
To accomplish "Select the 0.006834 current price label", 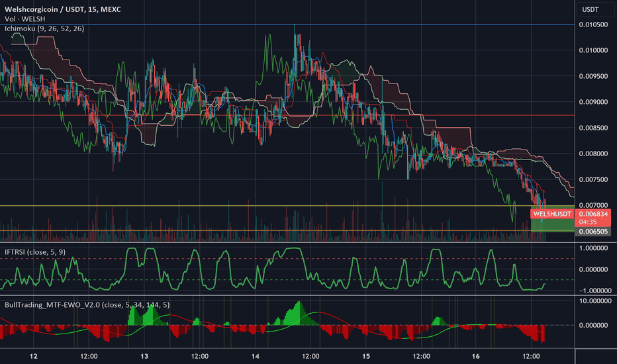I will tap(593, 214).
